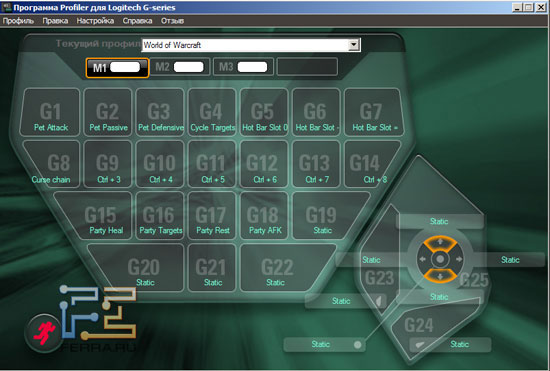Click the Static label left of joystick
The height and width of the screenshot is (371, 550).
(x=371, y=260)
